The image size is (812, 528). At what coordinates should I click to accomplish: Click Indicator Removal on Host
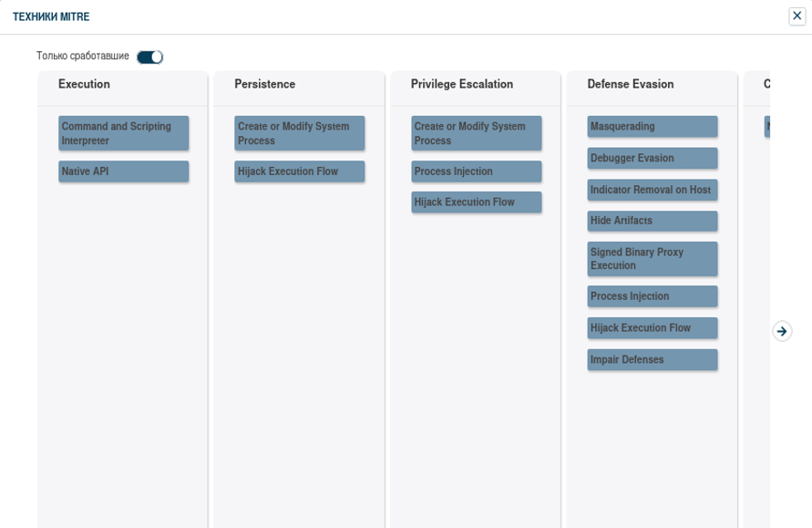point(652,190)
